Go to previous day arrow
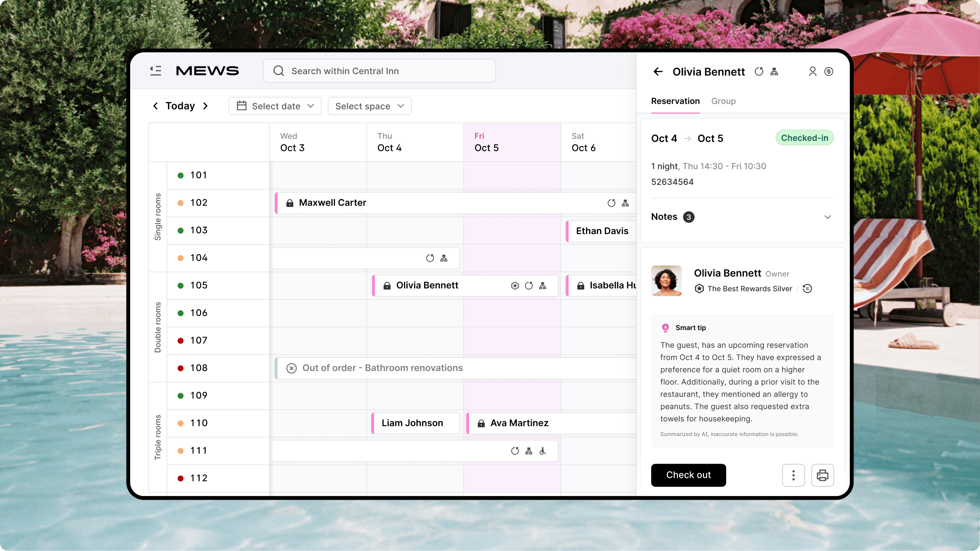The image size is (980, 551). 156,106
